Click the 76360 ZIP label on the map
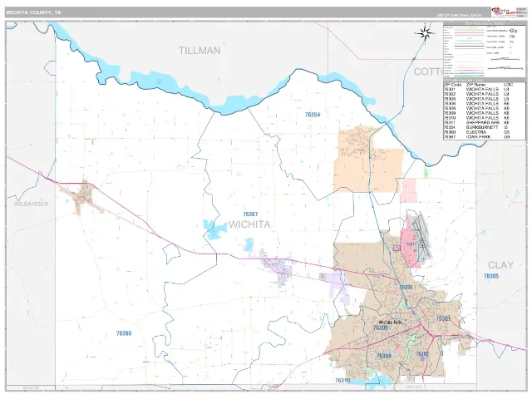The width and height of the screenshot is (532, 399). [124, 333]
